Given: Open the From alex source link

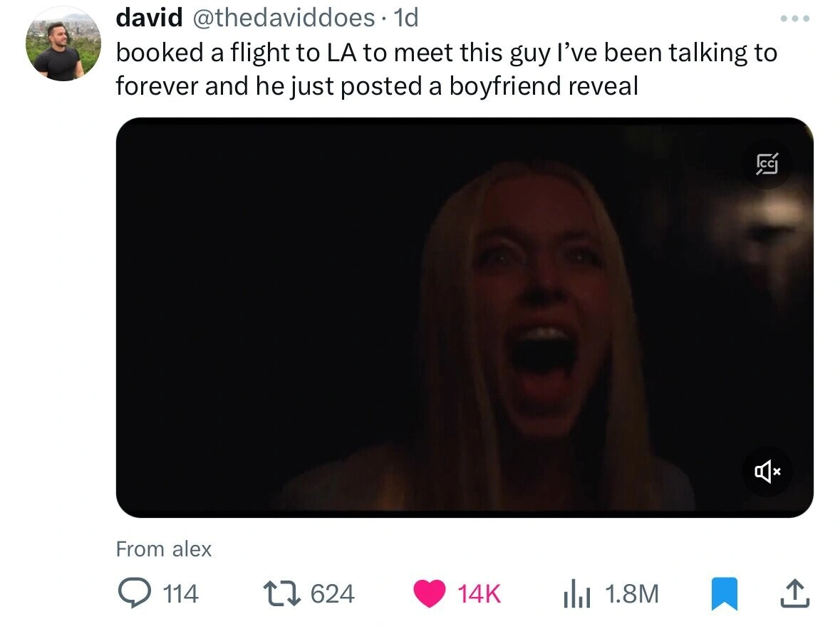Looking at the screenshot, I should (164, 549).
